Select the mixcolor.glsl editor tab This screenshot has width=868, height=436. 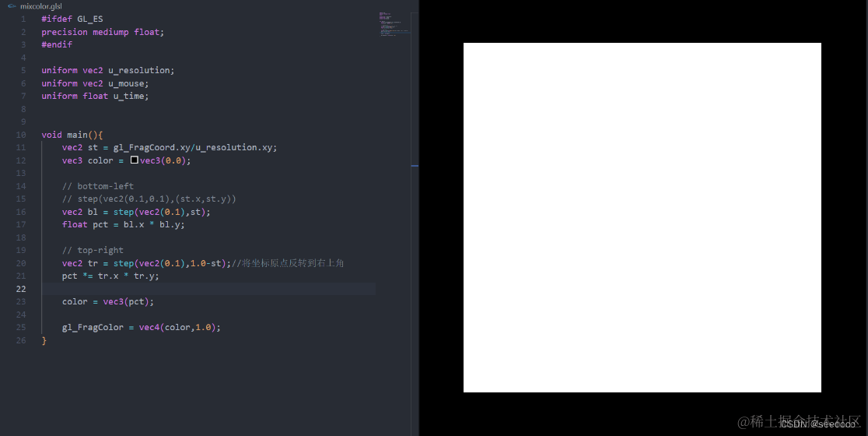[36, 6]
